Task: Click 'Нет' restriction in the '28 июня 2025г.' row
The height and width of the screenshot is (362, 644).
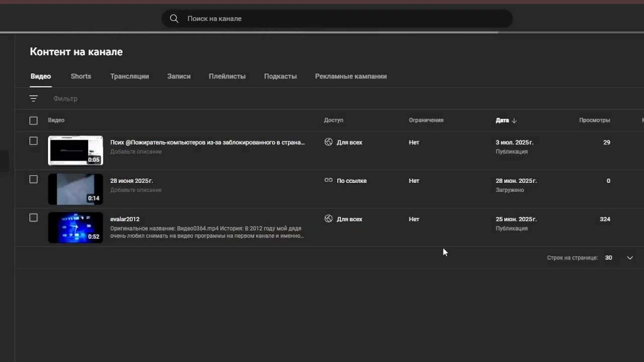Action: tap(414, 180)
